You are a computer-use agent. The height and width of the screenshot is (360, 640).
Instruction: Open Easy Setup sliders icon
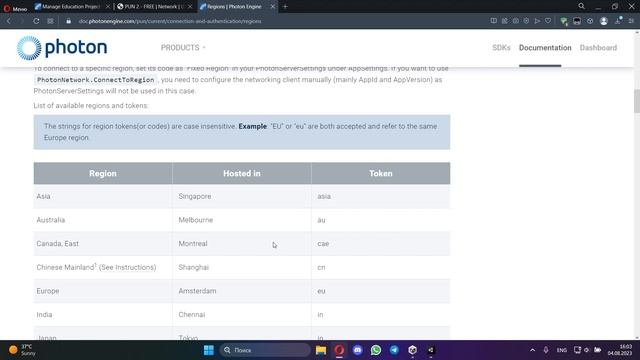point(631,21)
